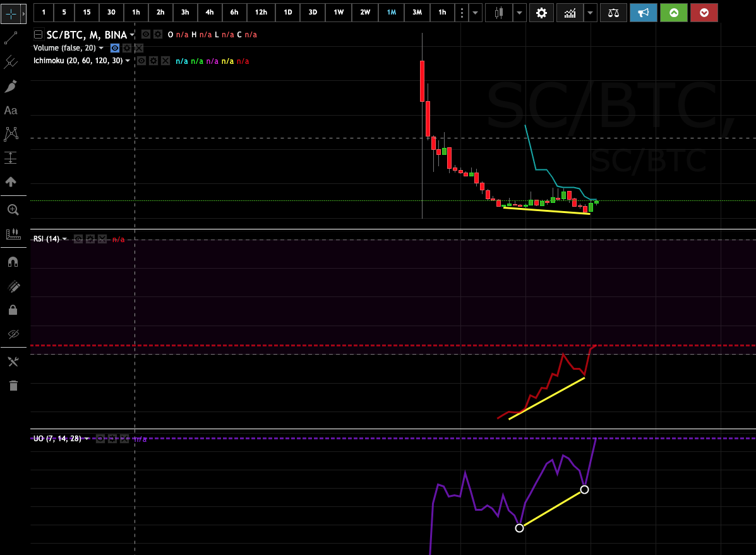The image size is (756, 555).
Task: Remove the Ichimoku indicator
Action: [165, 61]
